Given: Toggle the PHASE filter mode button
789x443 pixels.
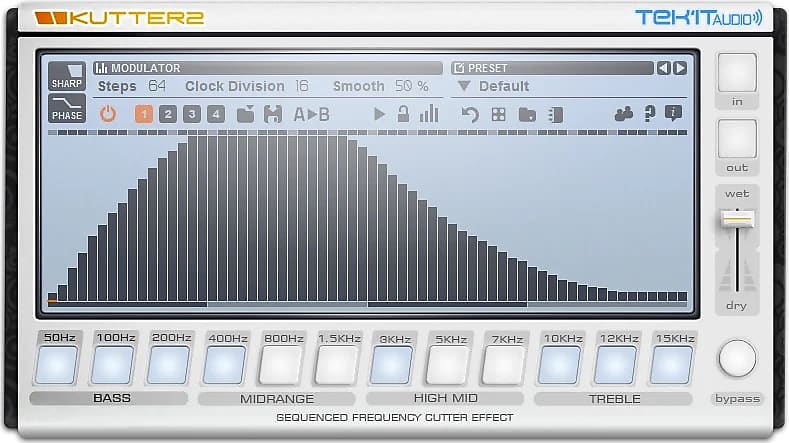Looking at the screenshot, I should pos(67,109).
